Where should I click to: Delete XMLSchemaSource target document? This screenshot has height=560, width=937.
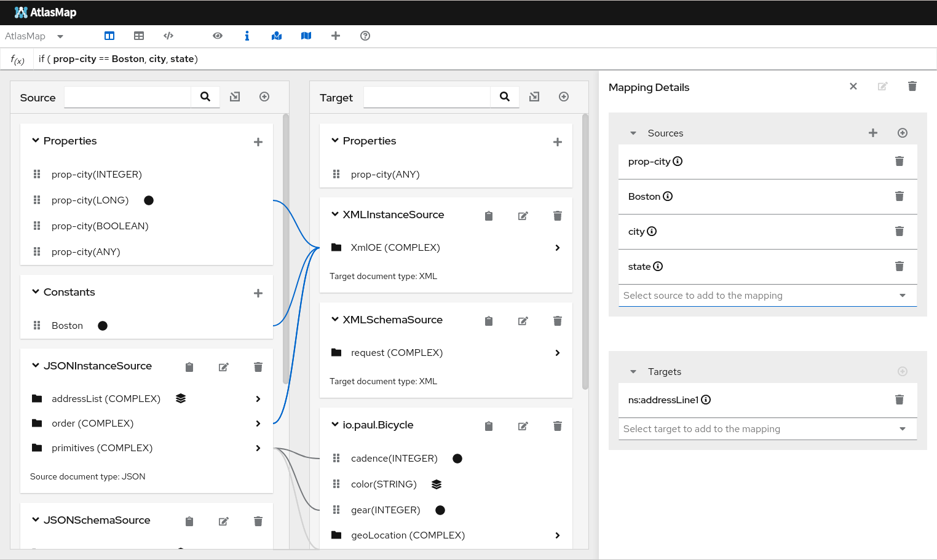[558, 321]
